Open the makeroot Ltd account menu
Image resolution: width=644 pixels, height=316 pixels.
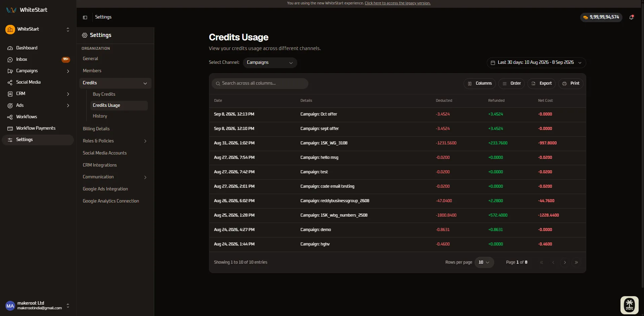point(38,306)
